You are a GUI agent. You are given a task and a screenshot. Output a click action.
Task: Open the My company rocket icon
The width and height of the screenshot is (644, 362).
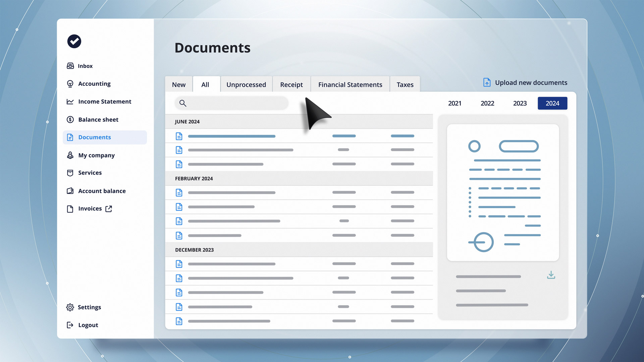[x=70, y=155]
